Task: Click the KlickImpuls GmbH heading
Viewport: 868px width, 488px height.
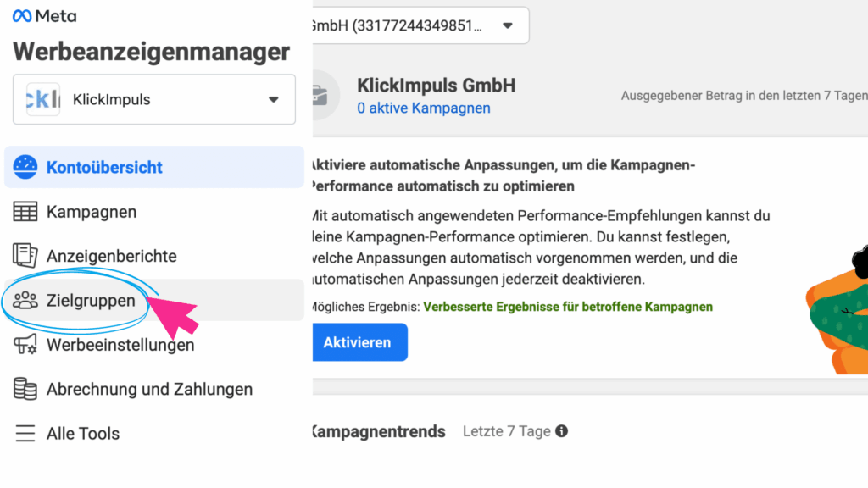Action: [436, 86]
